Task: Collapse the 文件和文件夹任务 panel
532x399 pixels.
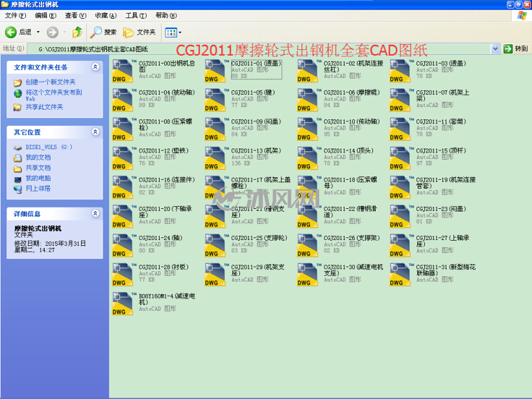Action: click(95, 67)
